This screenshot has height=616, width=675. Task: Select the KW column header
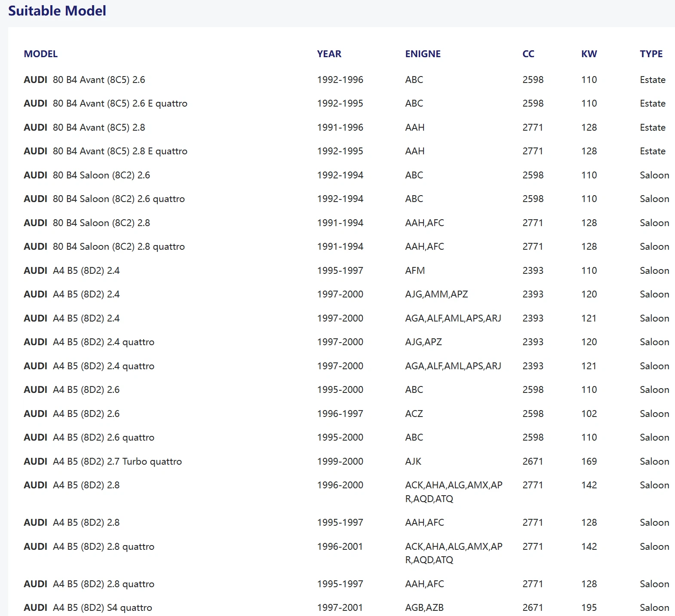pyautogui.click(x=589, y=54)
